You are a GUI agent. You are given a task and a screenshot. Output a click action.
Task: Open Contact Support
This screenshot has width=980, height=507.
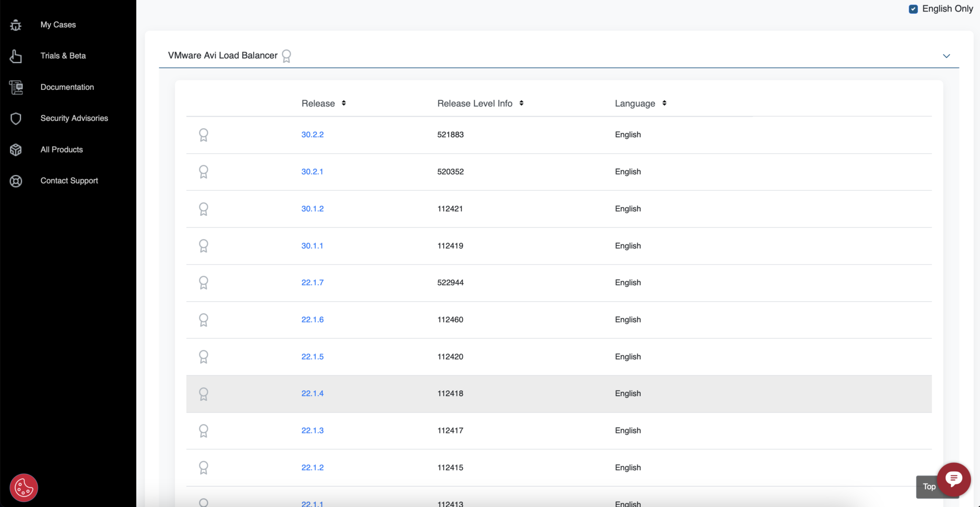coord(69,180)
